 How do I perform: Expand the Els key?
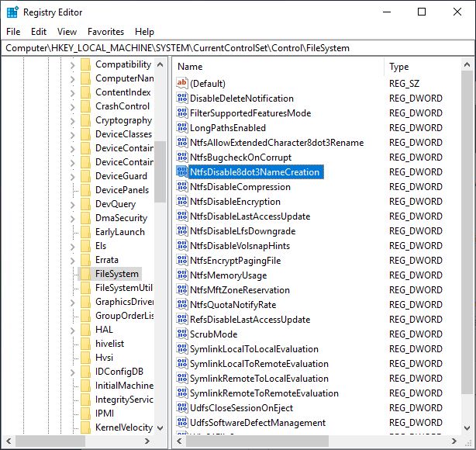pyautogui.click(x=72, y=247)
